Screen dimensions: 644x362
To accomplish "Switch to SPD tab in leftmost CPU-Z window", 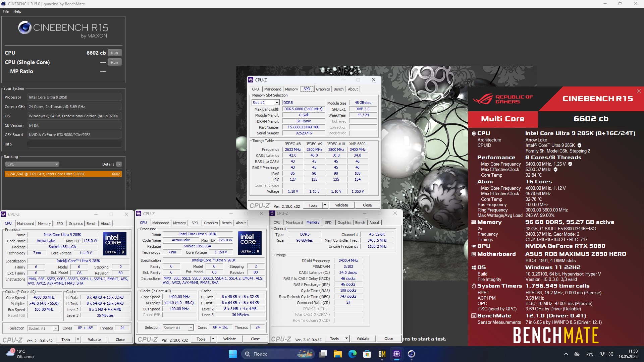I will [x=60, y=224].
